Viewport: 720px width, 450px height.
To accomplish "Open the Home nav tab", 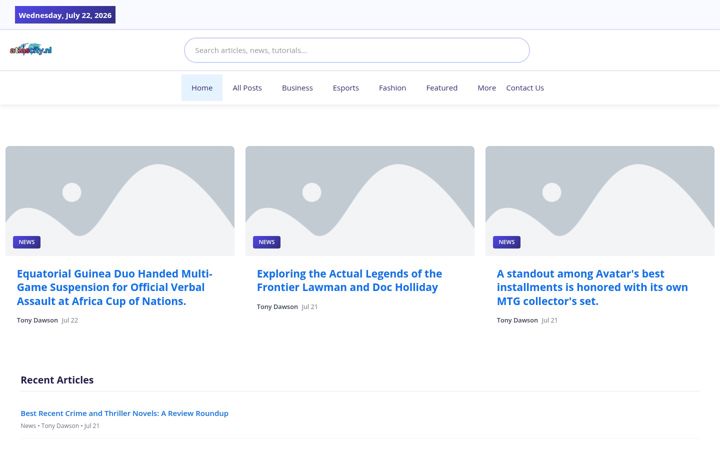I will click(202, 88).
